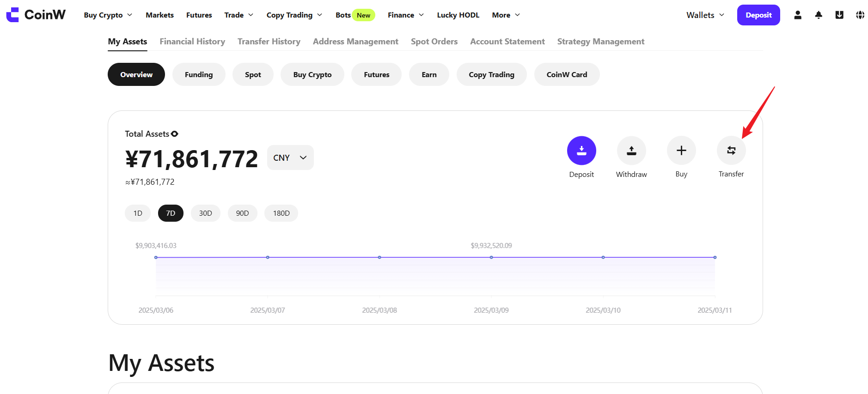Open Lucky HODL page
The height and width of the screenshot is (394, 868).
point(458,15)
